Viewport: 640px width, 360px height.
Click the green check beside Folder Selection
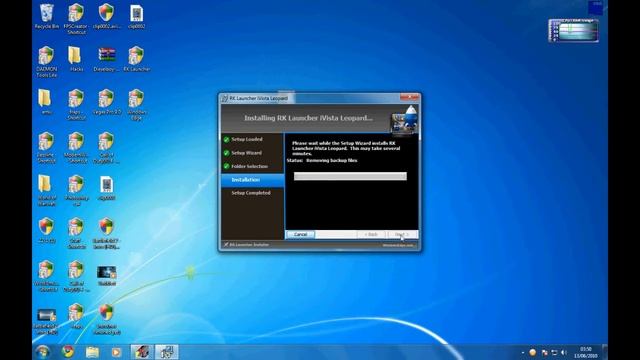pyautogui.click(x=226, y=166)
